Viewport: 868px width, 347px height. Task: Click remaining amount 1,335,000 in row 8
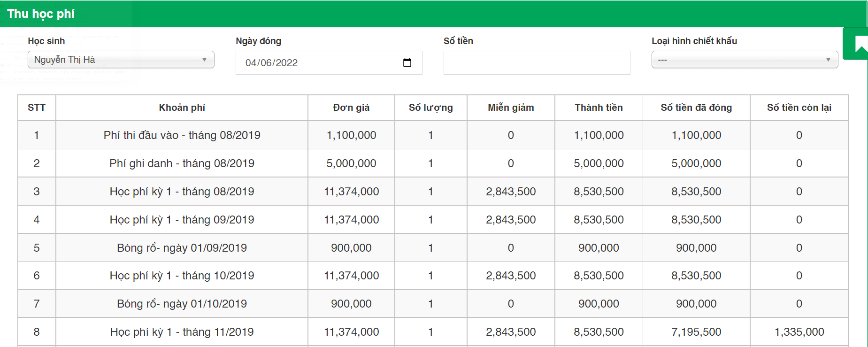click(x=799, y=332)
